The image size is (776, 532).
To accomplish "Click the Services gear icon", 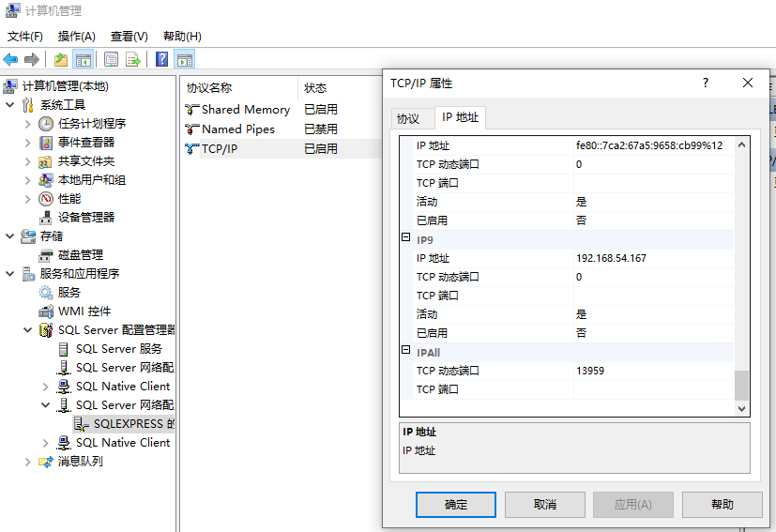I will click(46, 293).
